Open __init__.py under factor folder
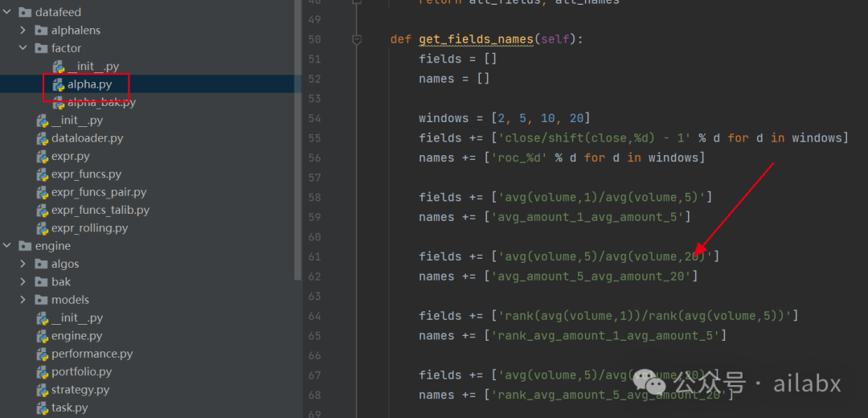Screen dimensions: 868x418 pyautogui.click(x=93, y=67)
